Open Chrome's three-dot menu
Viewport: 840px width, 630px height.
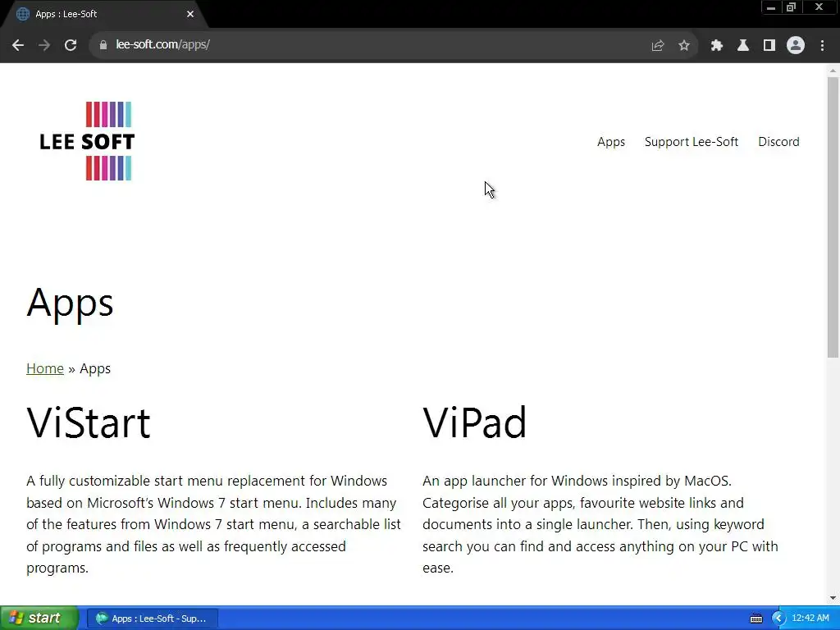[822, 46]
